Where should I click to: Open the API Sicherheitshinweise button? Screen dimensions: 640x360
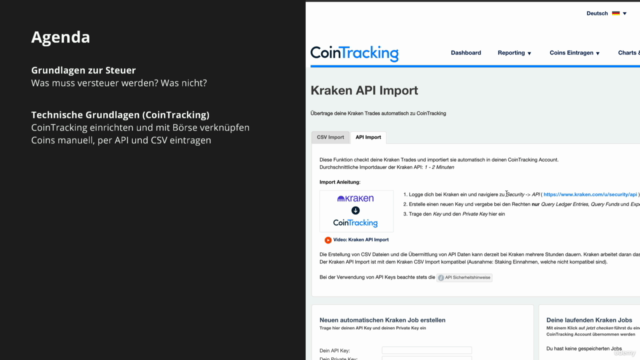[x=464, y=278]
